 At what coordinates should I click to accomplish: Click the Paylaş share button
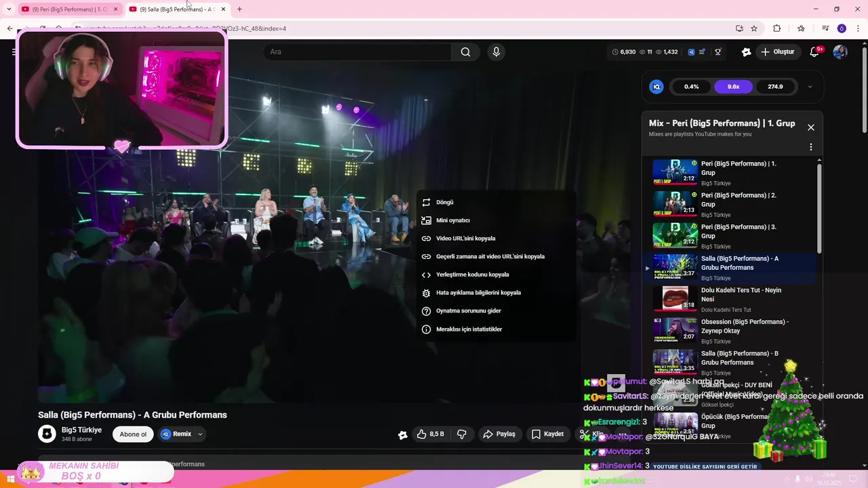(499, 434)
